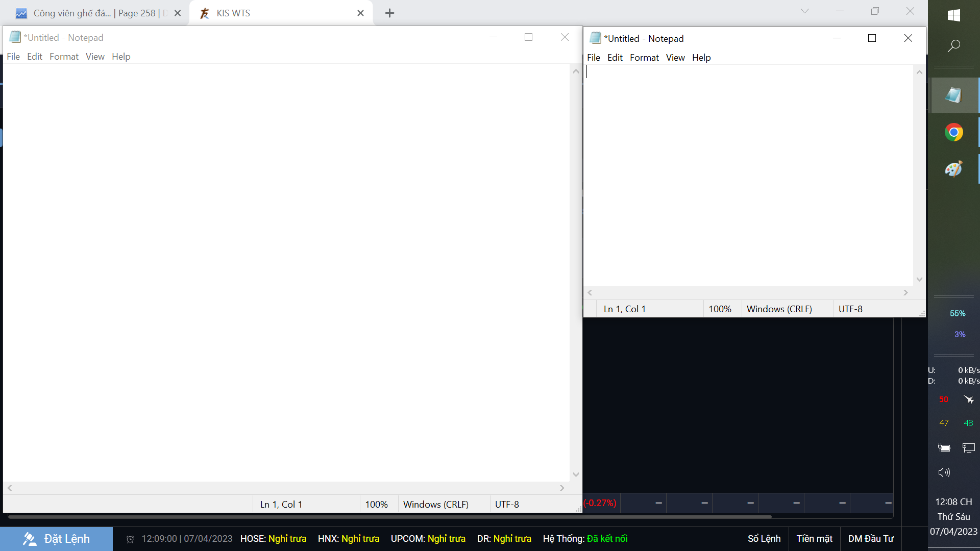Image resolution: width=980 pixels, height=551 pixels.
Task: Click the battery tray icon
Action: (944, 448)
